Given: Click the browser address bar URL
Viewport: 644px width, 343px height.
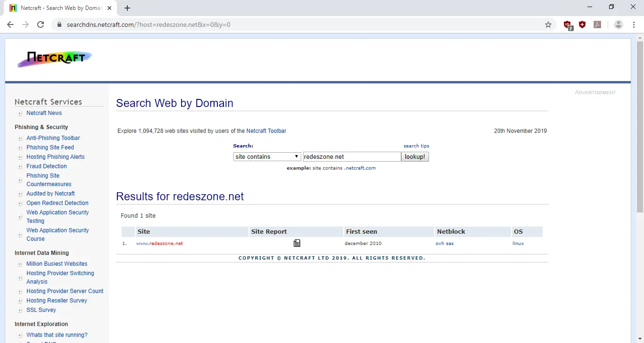Looking at the screenshot, I should pos(149,24).
